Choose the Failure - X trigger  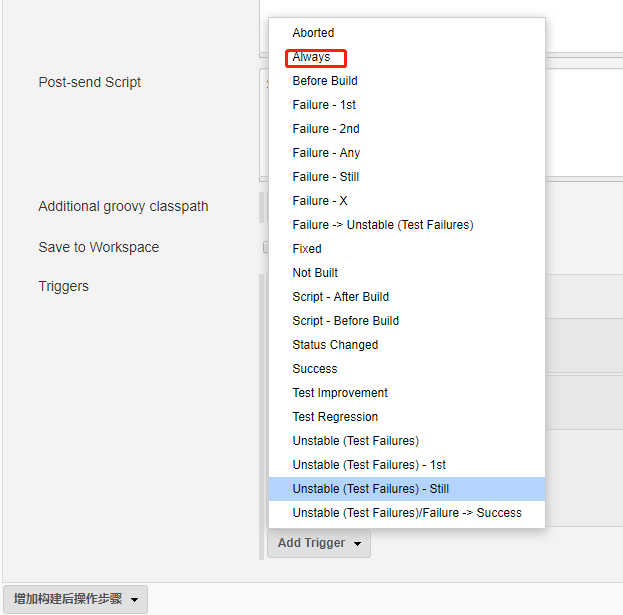[x=320, y=201]
